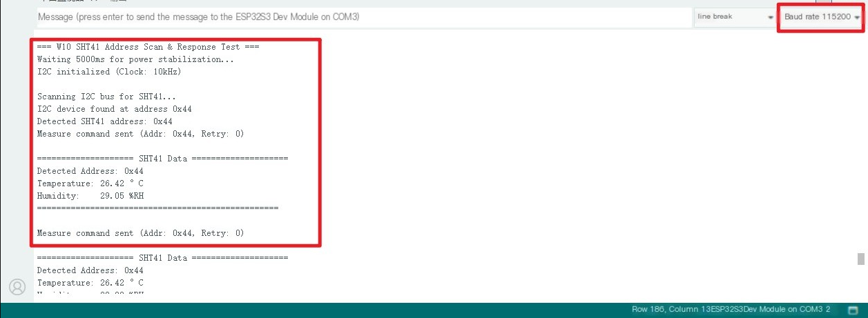Click the first Temperature: 26.42 °C line
This screenshot has height=318, width=868.
90,183
